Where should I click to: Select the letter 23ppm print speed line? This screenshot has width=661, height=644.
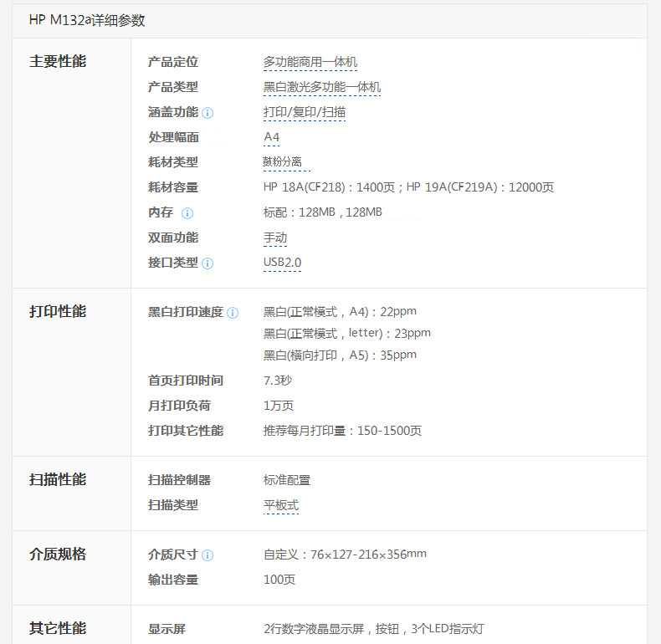click(347, 334)
